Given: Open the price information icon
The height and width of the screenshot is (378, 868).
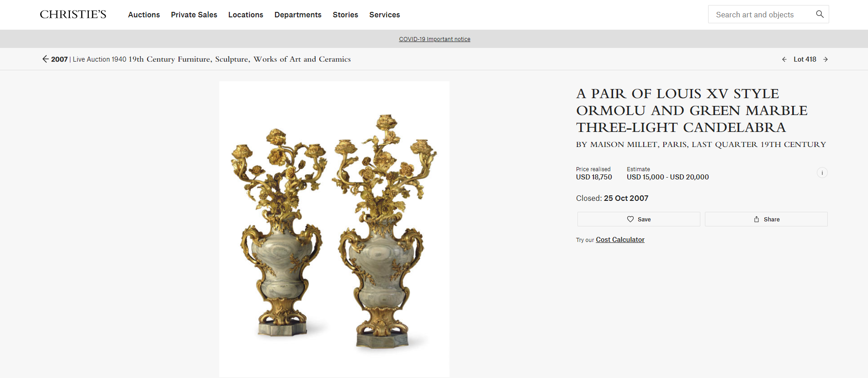Looking at the screenshot, I should point(822,173).
